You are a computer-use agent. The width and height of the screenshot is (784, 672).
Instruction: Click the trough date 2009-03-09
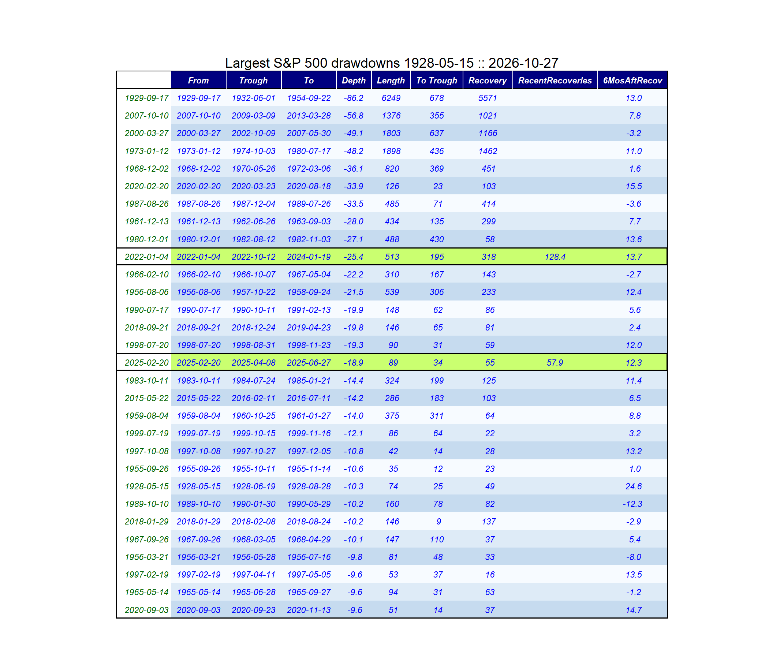click(254, 116)
